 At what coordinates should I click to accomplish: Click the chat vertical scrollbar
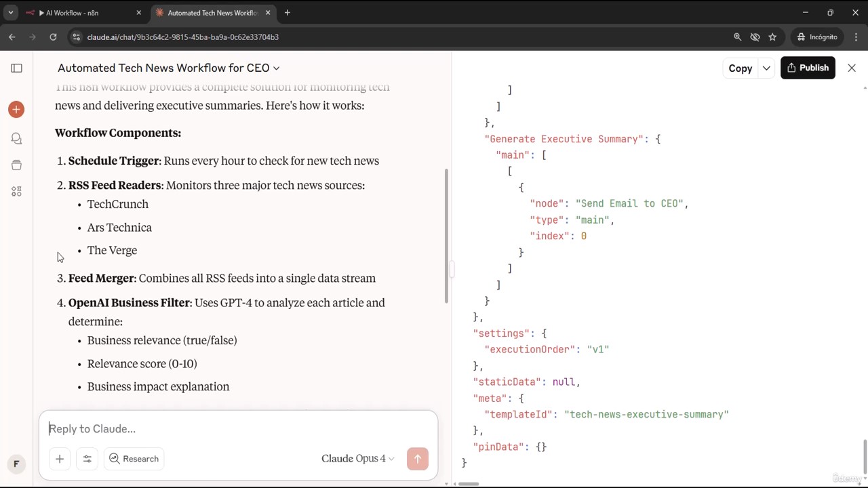pyautogui.click(x=446, y=235)
